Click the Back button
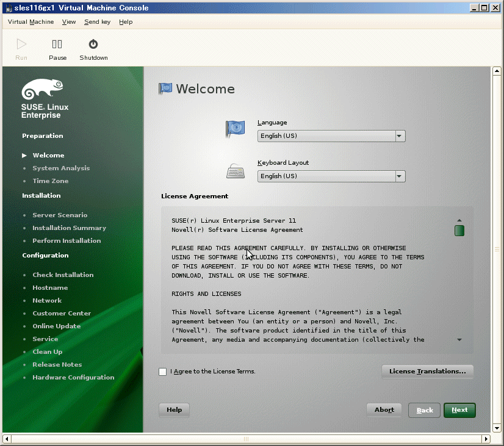 [x=424, y=411]
